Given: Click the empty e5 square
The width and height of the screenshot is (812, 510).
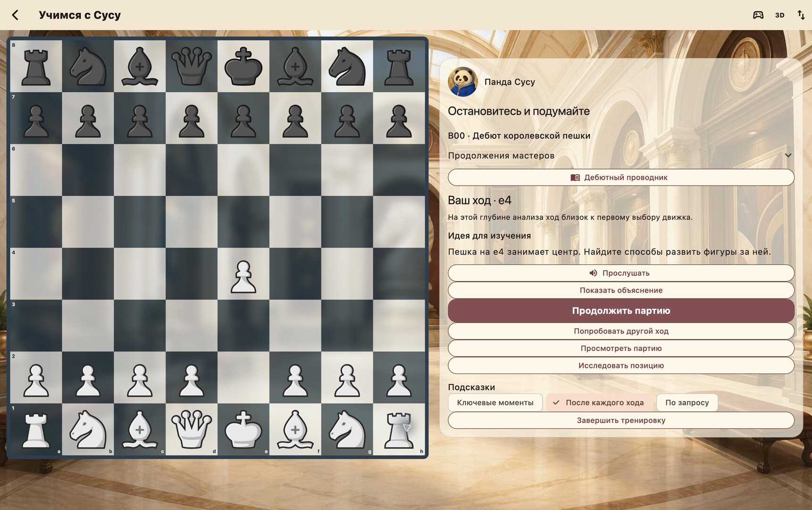Looking at the screenshot, I should point(243,222).
